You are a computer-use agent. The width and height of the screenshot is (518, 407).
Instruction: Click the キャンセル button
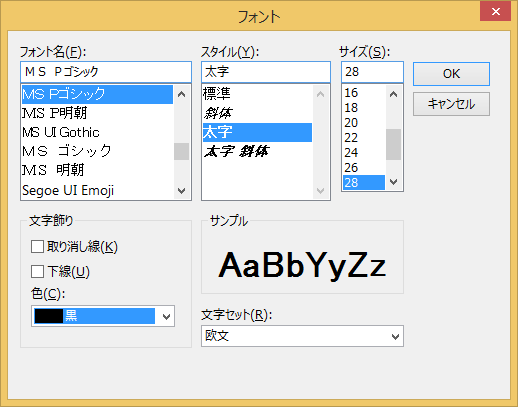point(451,104)
